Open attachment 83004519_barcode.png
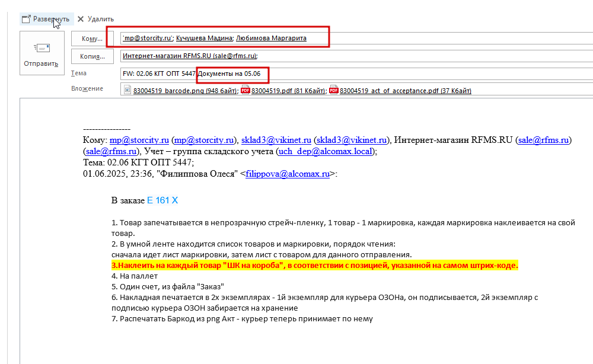Viewport: 593px width, 364px height. coord(185,91)
